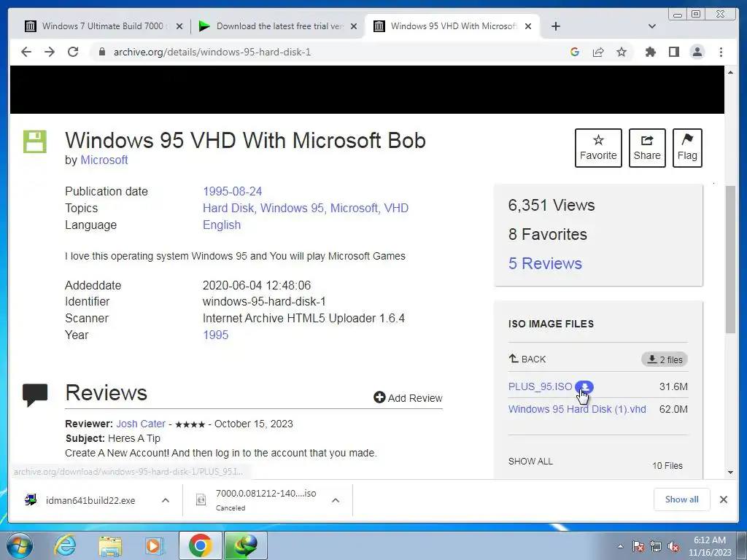
Task: Bookmark this page with the star icon
Action: point(622,52)
